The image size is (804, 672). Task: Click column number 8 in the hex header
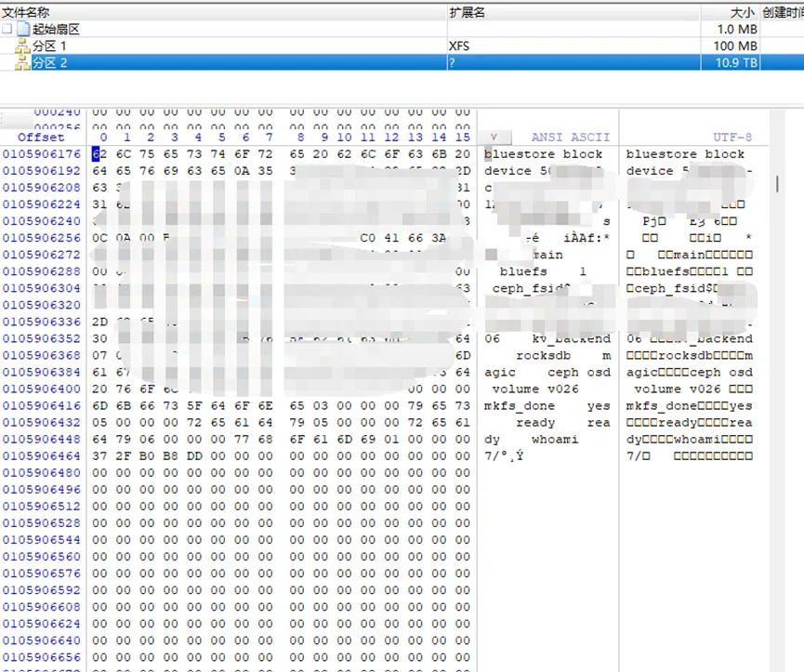[x=300, y=137]
